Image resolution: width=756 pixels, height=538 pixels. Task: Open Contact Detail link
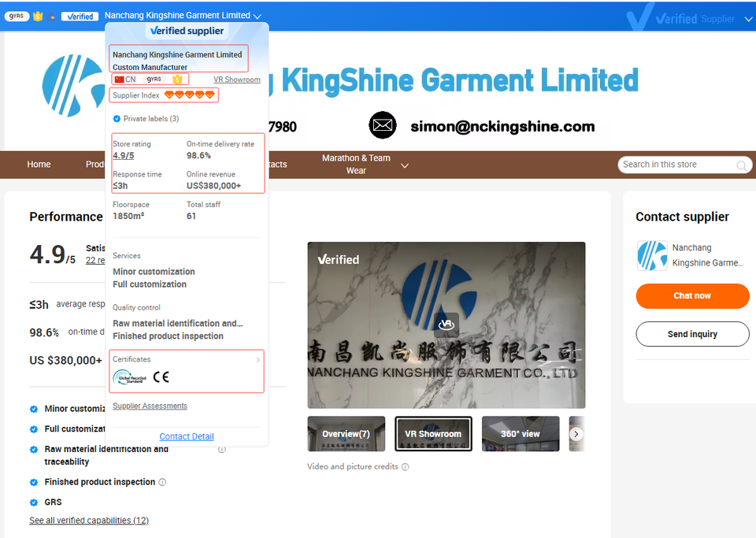click(187, 436)
